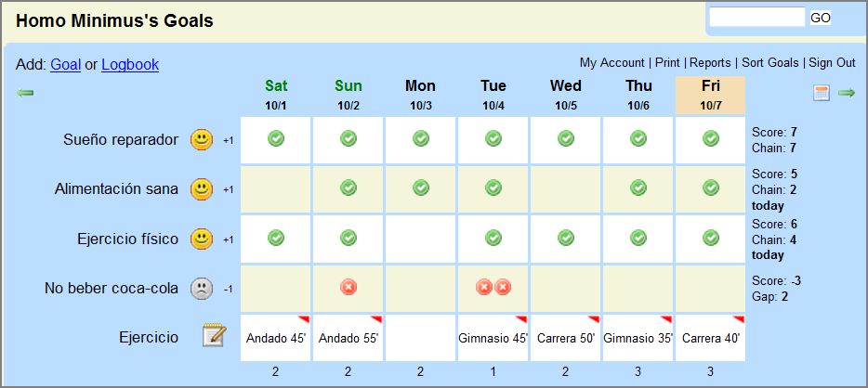Click the smiley icon for Alimentación sana

201,189
